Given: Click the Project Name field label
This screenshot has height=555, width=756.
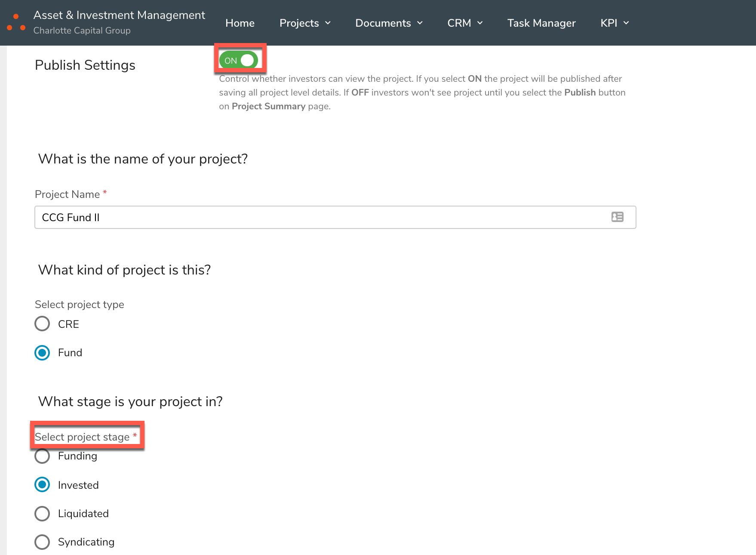Looking at the screenshot, I should (x=67, y=194).
